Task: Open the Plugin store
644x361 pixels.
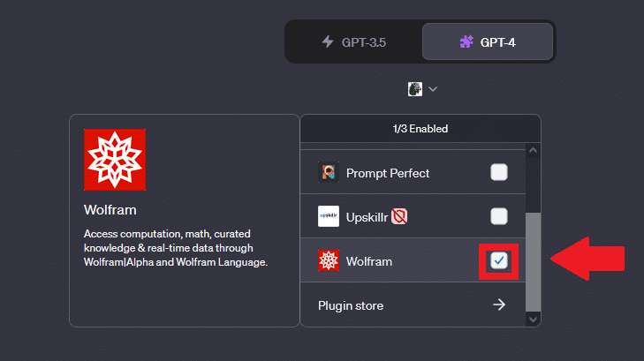Action: [413, 305]
